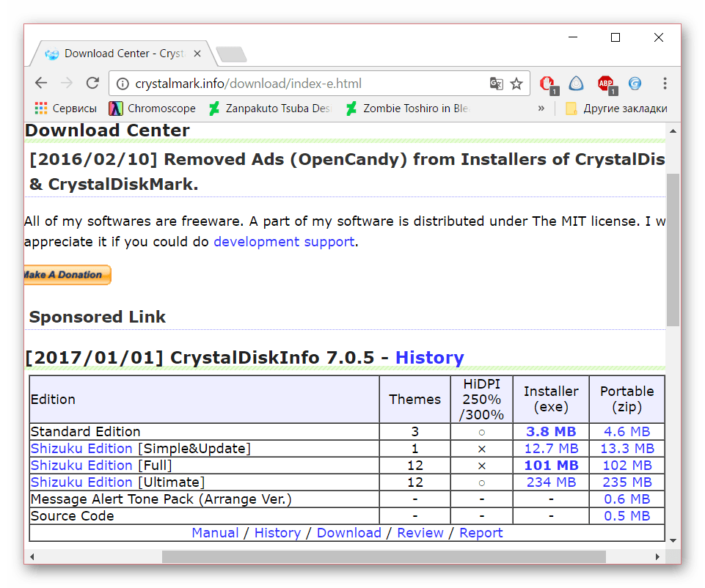This screenshot has width=705, height=588.
Task: Open Shizuku Edition link in Simple&Update row
Action: (x=81, y=448)
